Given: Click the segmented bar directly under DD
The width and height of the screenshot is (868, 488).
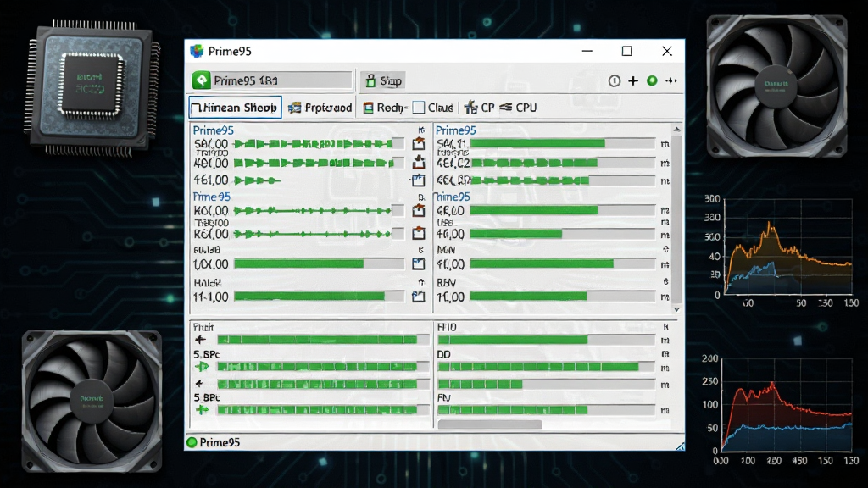Looking at the screenshot, I should 547,367.
